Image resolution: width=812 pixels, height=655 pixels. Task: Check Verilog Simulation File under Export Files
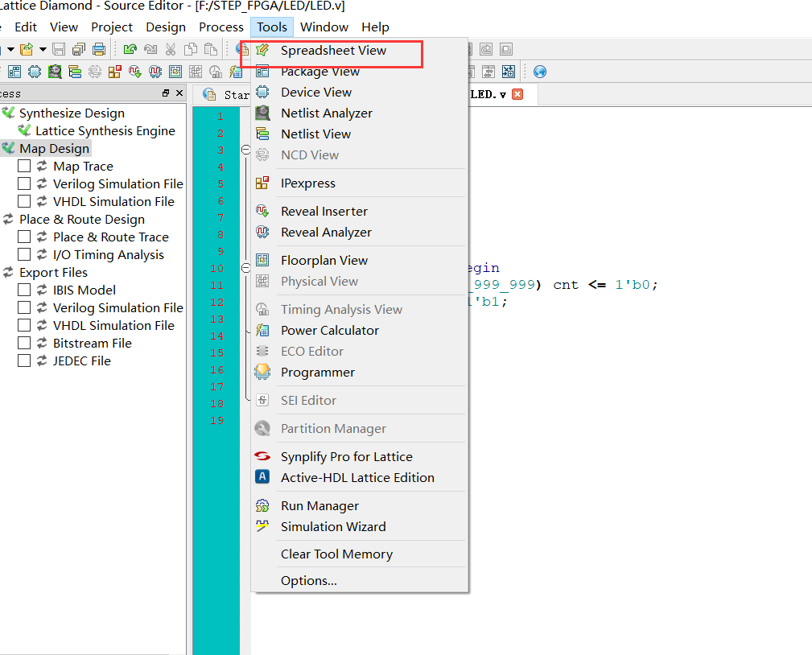coord(24,307)
